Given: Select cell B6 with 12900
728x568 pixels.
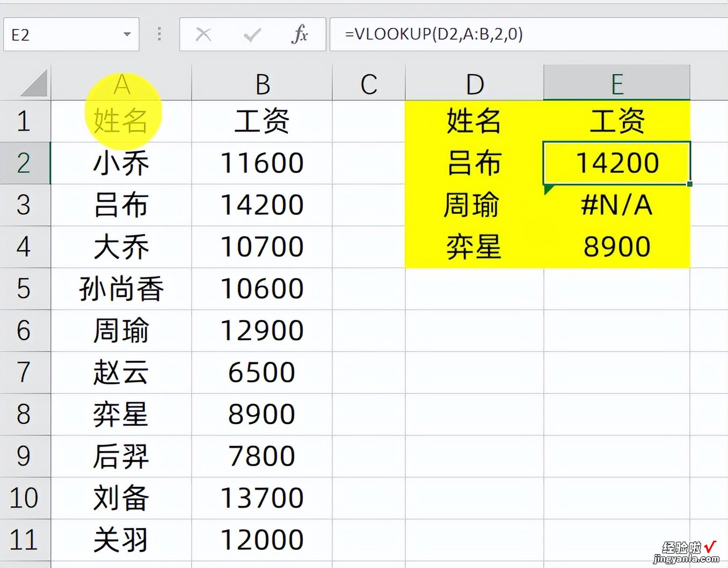Looking at the screenshot, I should [262, 331].
